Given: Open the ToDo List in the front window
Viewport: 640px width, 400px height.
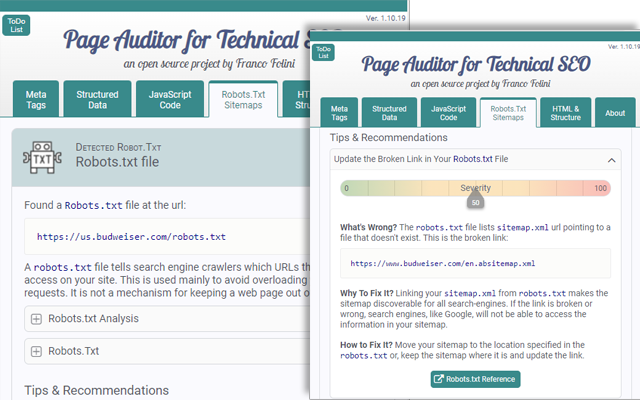Looking at the screenshot, I should click(x=323, y=52).
